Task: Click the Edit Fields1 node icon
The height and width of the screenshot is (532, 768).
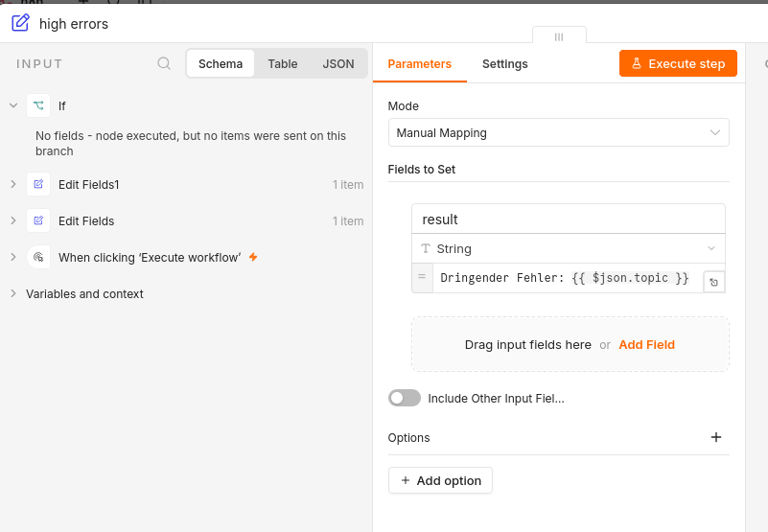Action: coord(38,184)
